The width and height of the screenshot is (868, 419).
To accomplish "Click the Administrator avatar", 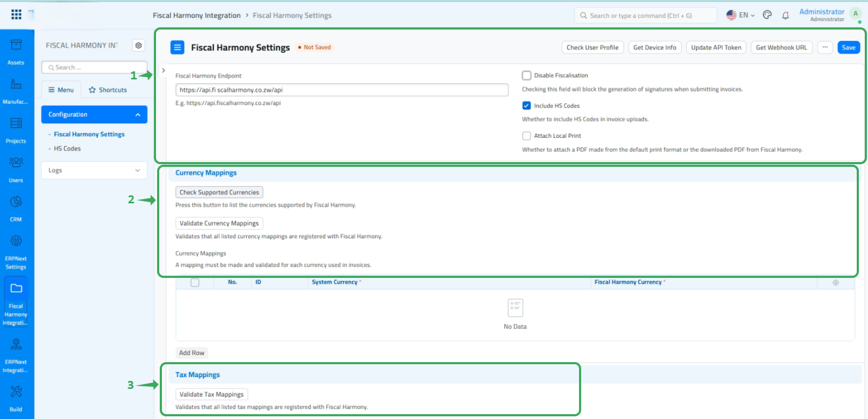I will (856, 14).
